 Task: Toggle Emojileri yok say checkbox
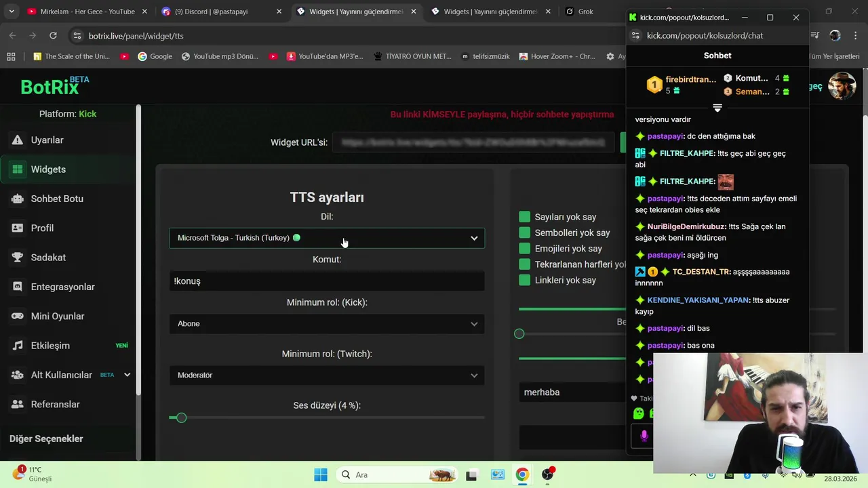coord(524,249)
